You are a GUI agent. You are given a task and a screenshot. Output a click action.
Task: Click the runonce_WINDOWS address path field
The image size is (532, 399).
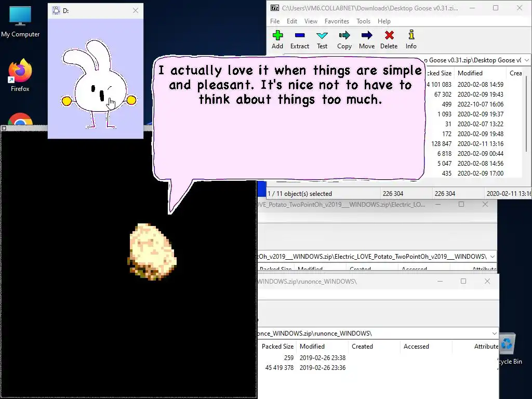pyautogui.click(x=375, y=334)
